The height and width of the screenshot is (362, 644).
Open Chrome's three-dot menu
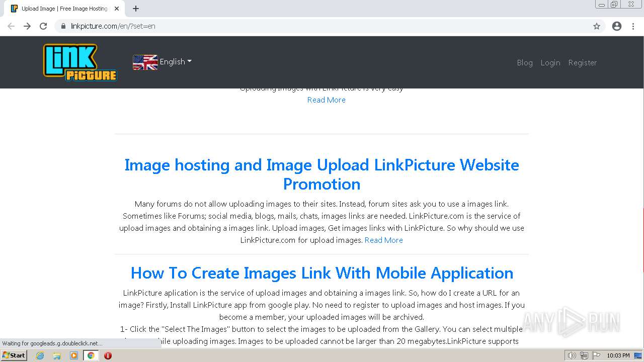(633, 26)
